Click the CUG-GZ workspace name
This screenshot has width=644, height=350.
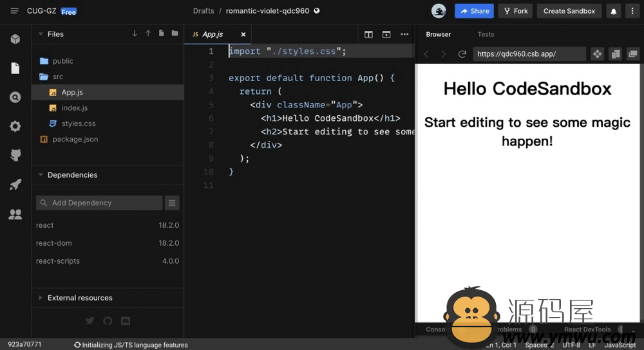pos(41,11)
